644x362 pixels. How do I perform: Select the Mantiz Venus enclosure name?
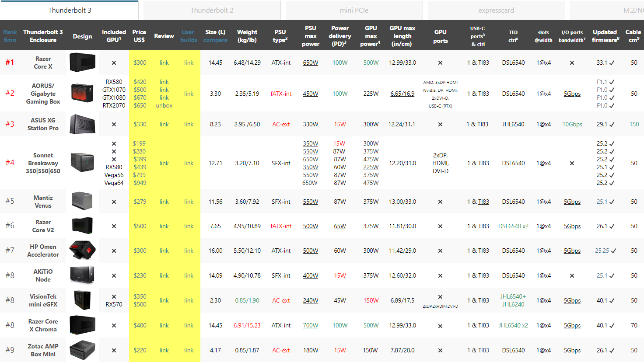[43, 202]
